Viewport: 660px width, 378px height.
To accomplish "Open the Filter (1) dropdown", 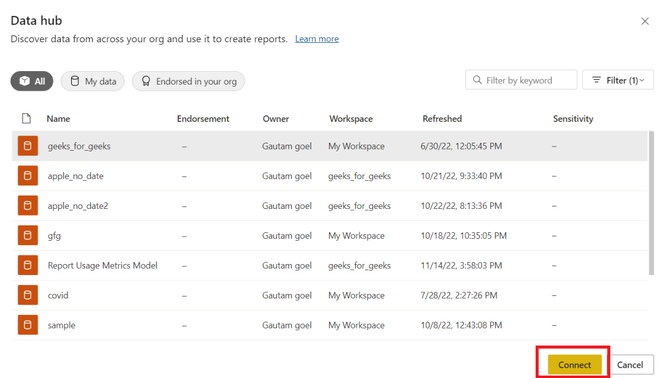I will (618, 80).
